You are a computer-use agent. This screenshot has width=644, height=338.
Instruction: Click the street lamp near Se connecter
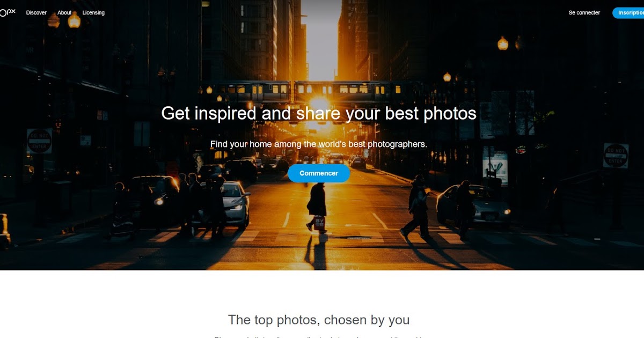(x=503, y=43)
